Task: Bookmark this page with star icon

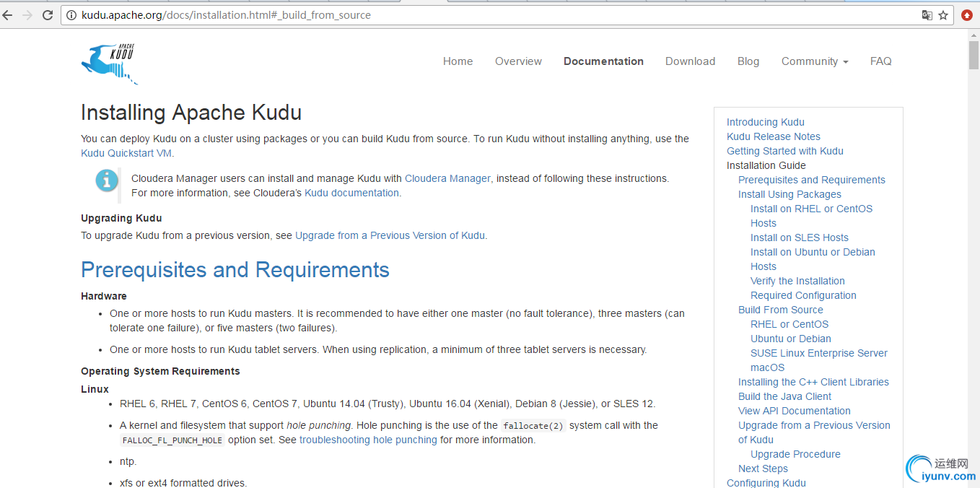Action: [x=943, y=15]
